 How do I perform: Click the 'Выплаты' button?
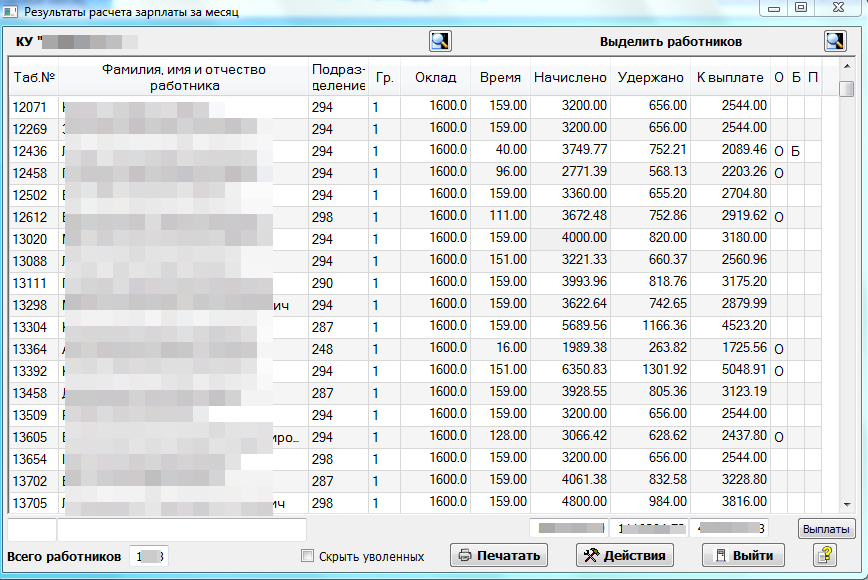(826, 529)
